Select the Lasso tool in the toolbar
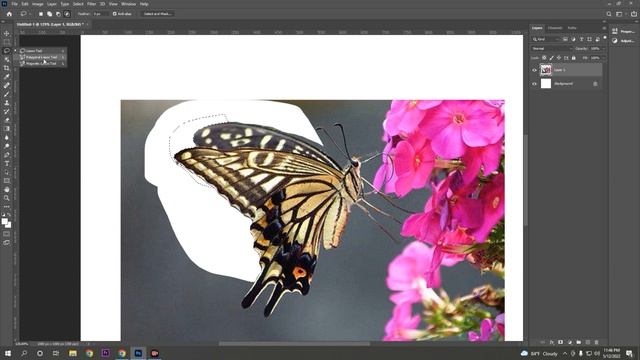This screenshot has height=360, width=640. click(x=7, y=51)
